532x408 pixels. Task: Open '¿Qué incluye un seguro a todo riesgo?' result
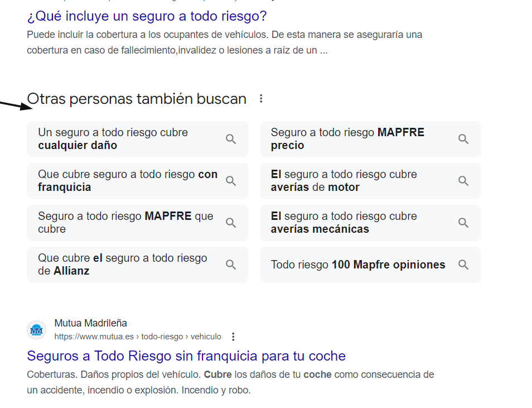[x=147, y=16]
